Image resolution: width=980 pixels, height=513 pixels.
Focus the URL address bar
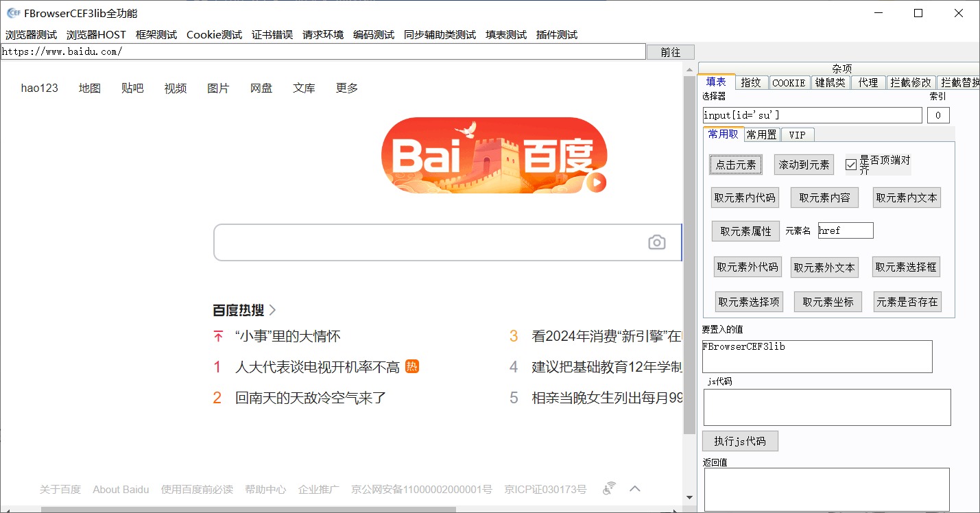323,51
